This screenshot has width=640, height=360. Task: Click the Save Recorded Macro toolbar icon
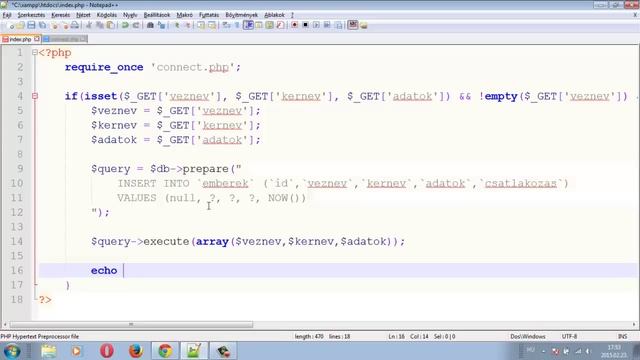[x=339, y=25]
